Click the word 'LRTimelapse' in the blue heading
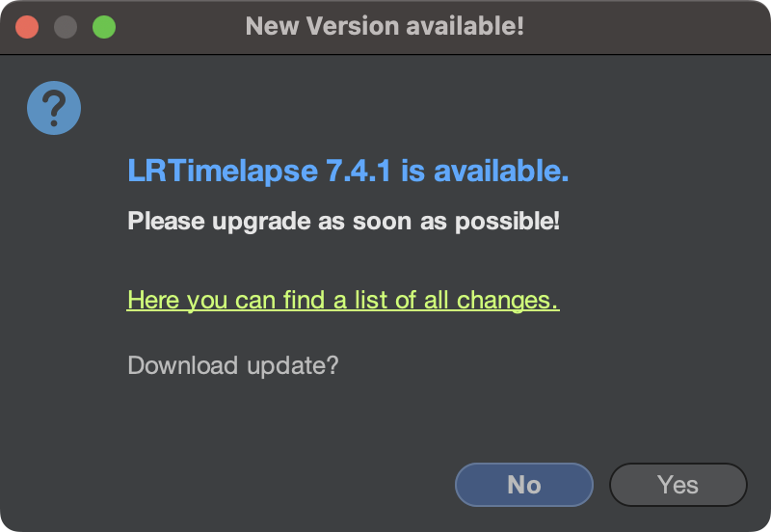 223,171
